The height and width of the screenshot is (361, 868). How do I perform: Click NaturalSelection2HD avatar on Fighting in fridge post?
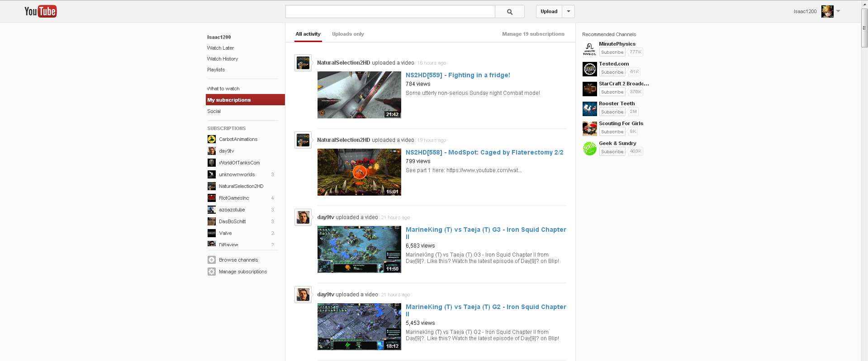(303, 63)
